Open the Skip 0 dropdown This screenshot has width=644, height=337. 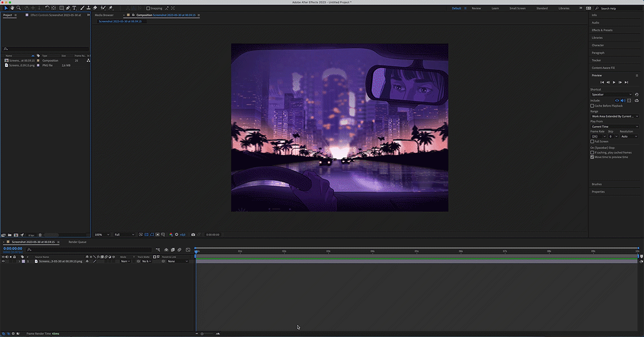tap(613, 136)
